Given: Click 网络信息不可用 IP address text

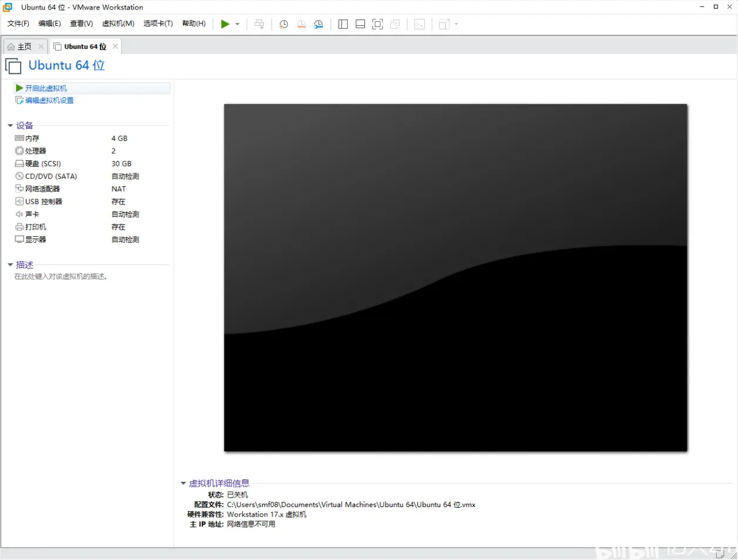Looking at the screenshot, I should coord(251,524).
